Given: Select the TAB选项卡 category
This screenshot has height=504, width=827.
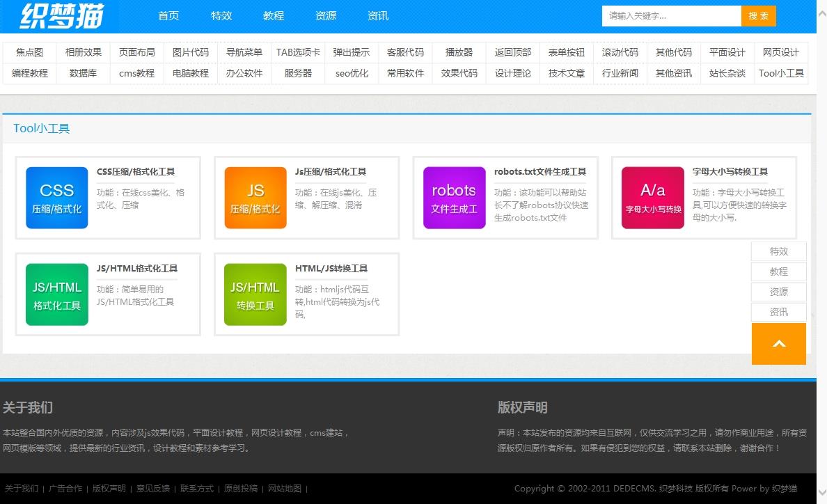Looking at the screenshot, I should point(298,53).
